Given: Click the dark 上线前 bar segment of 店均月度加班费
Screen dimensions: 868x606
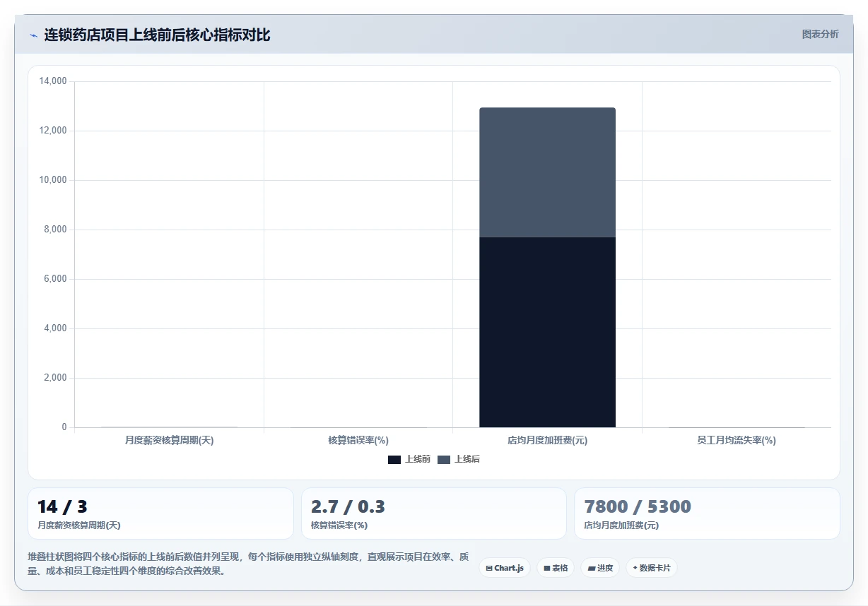Looking at the screenshot, I should (547, 332).
